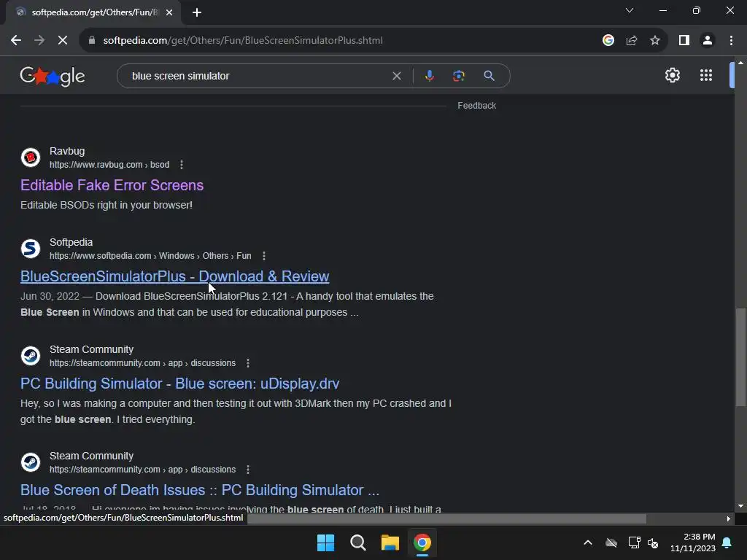747x560 pixels.
Task: Click the forward navigation arrow
Action: point(39,41)
